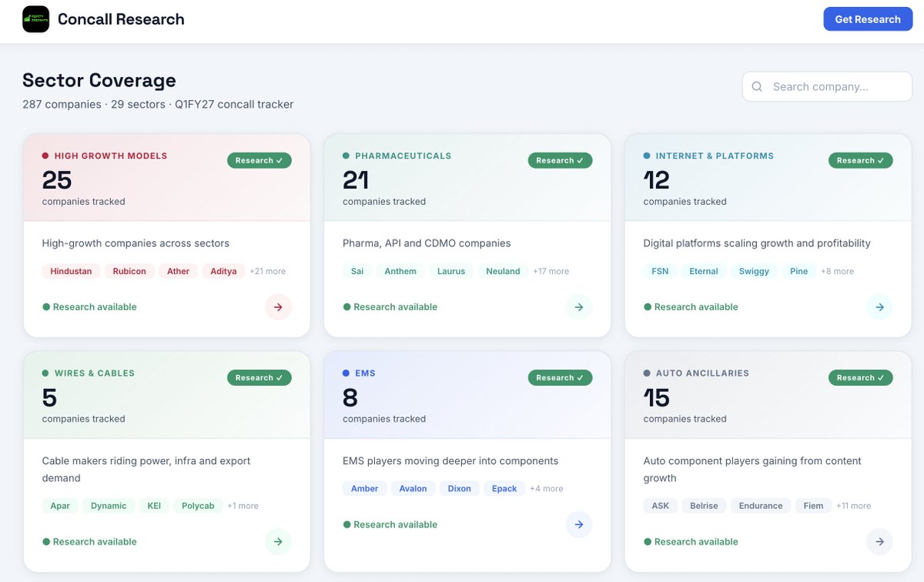Open Internet & Platforms arrow icon
The width and height of the screenshot is (924, 582).
coord(879,307)
